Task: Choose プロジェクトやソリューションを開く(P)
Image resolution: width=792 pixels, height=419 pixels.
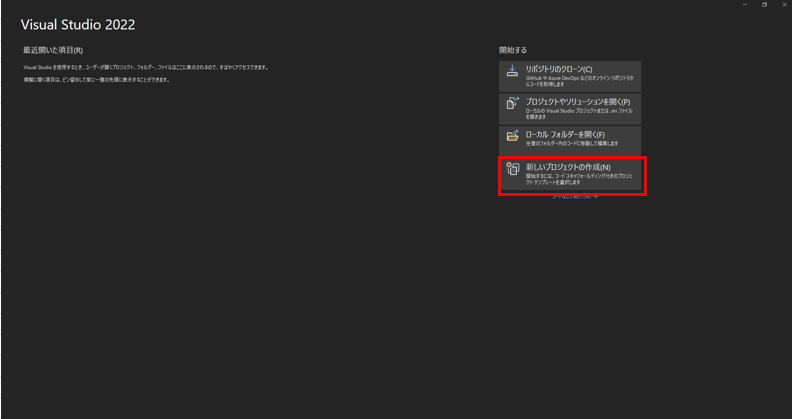Action: [x=570, y=109]
